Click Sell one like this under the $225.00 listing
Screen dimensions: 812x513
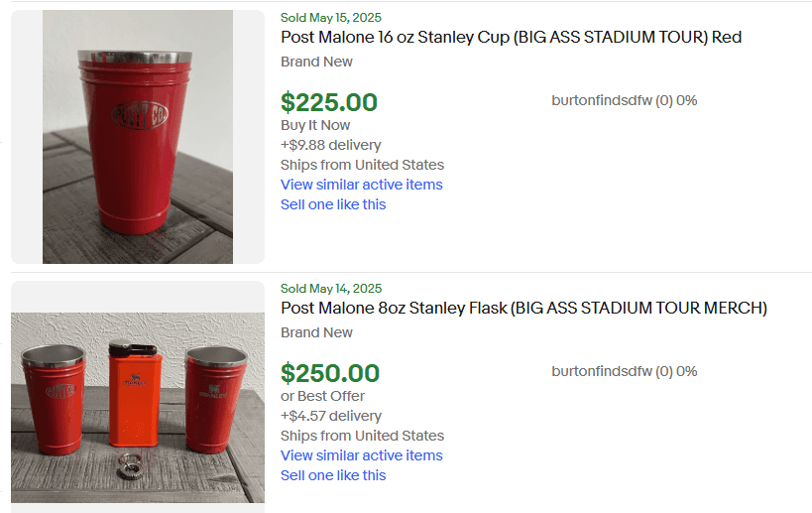point(333,204)
